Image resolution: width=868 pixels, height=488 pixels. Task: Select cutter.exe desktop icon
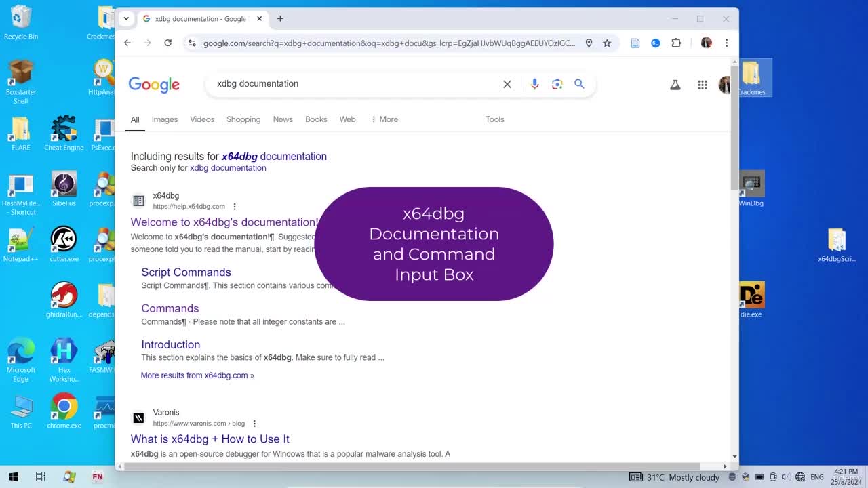(x=64, y=245)
